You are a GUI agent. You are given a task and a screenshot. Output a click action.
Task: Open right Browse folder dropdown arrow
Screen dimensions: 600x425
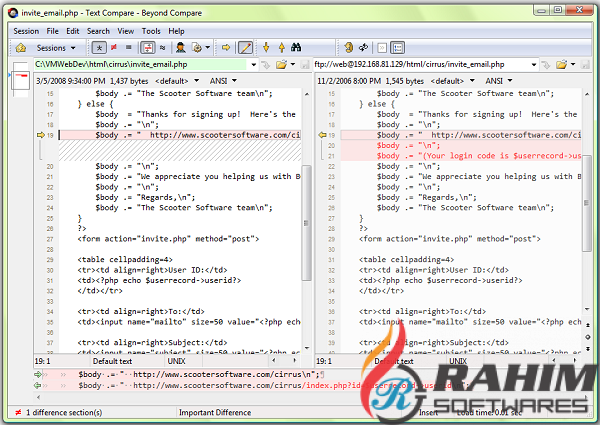coord(573,65)
